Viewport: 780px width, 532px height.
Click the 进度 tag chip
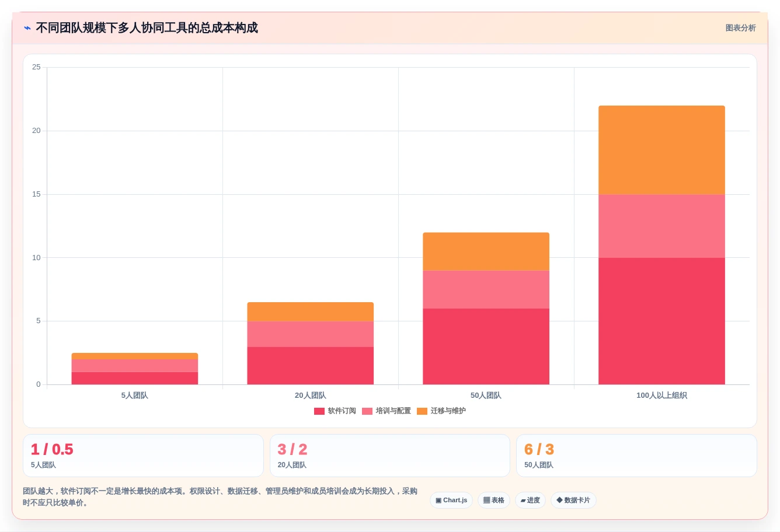(530, 501)
